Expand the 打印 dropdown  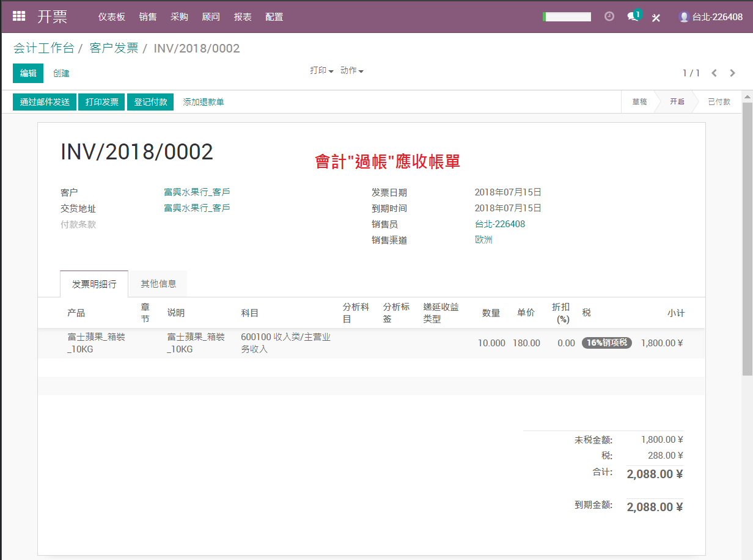click(x=321, y=71)
